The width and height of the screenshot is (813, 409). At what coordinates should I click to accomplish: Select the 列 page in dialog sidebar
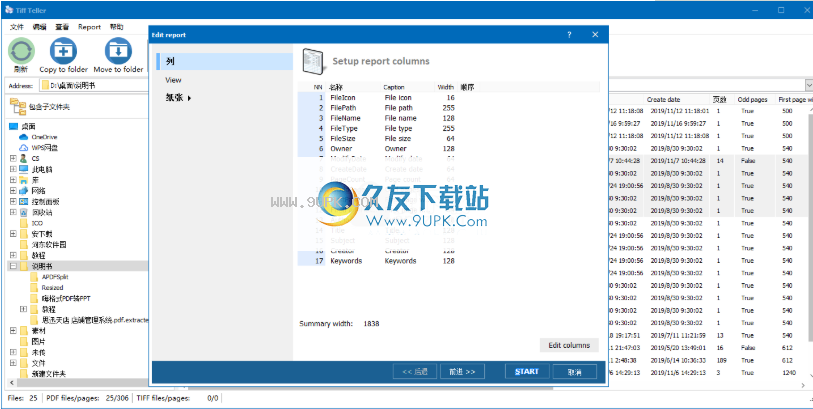tap(225, 61)
